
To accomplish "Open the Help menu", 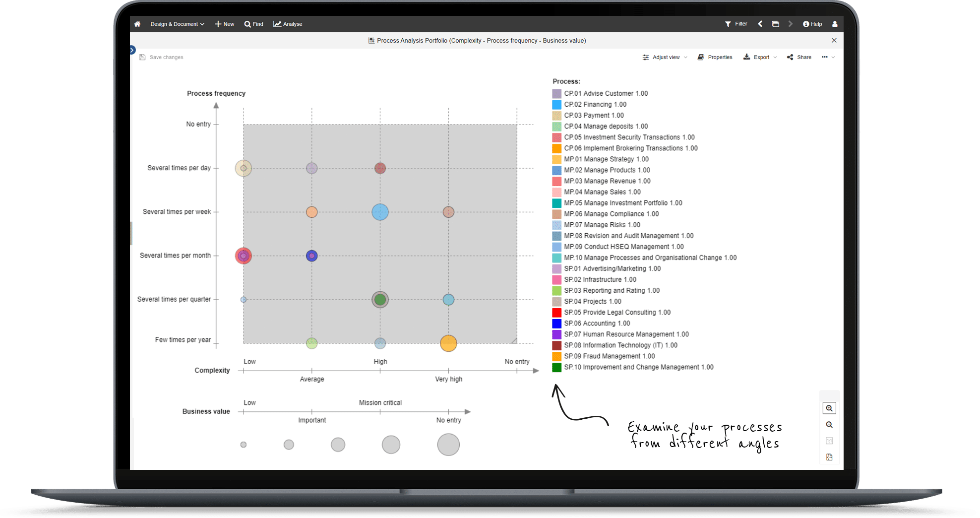I will tap(812, 24).
